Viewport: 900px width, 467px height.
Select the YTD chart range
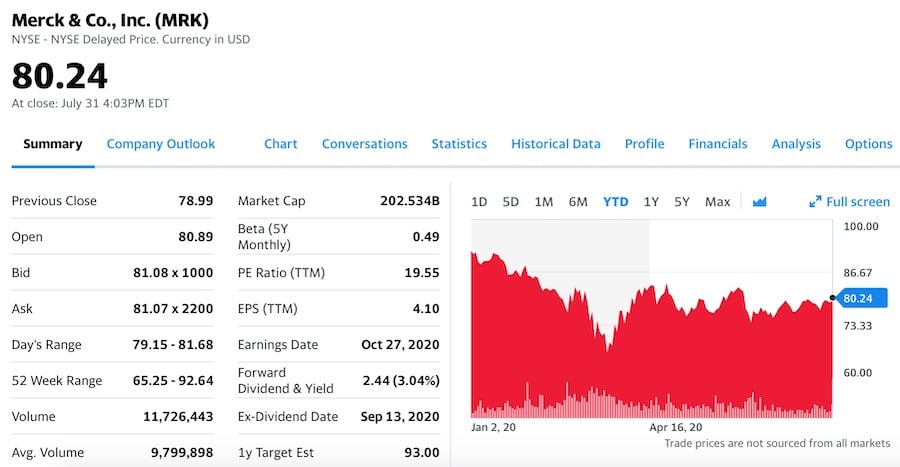616,202
